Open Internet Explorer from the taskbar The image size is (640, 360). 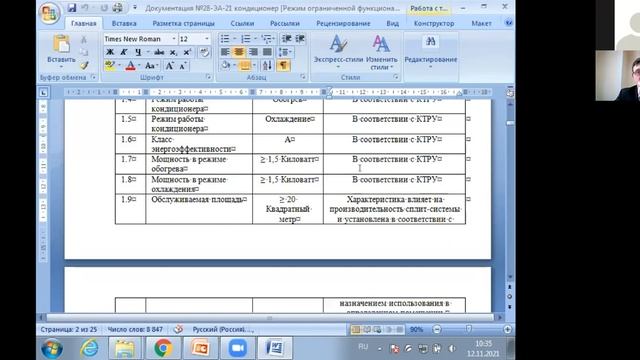tap(89, 348)
